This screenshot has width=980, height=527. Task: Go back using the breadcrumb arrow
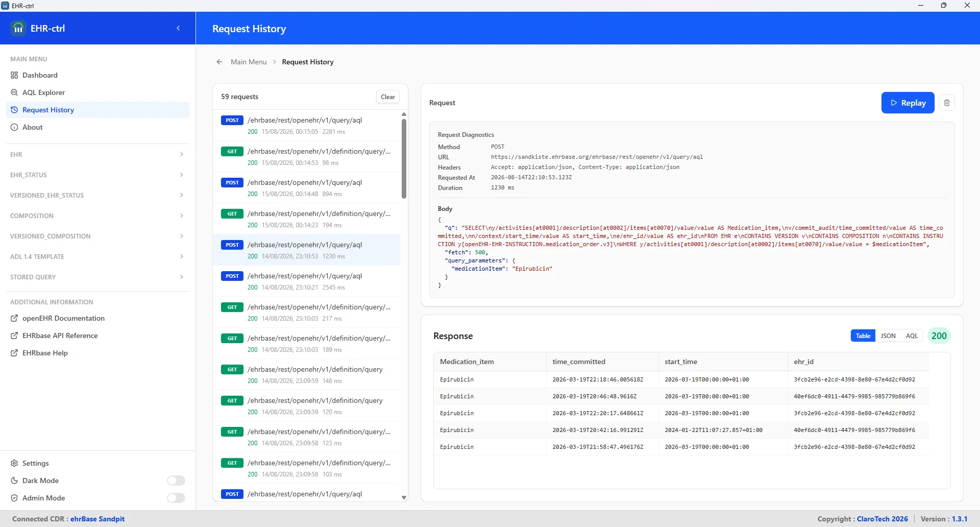pyautogui.click(x=219, y=62)
